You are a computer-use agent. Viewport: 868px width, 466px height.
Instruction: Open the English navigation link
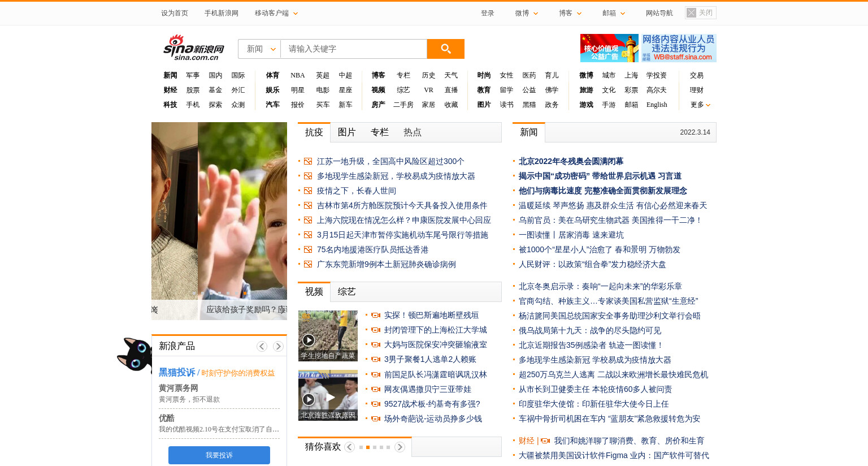[657, 105]
